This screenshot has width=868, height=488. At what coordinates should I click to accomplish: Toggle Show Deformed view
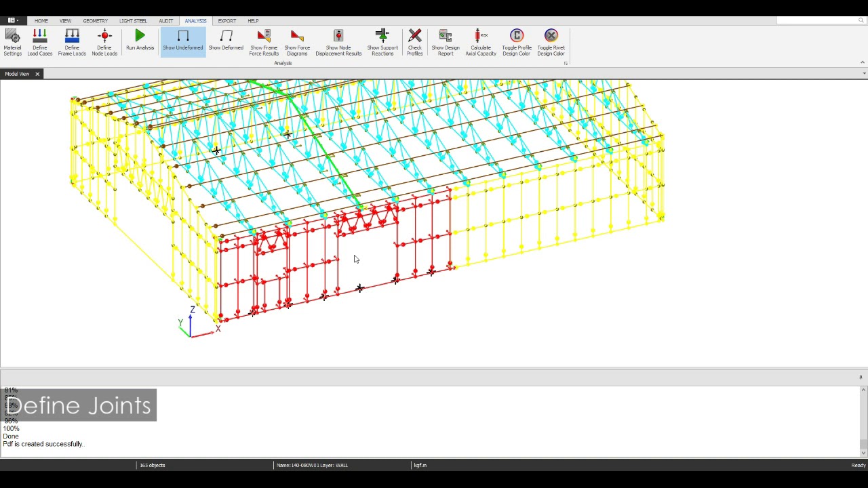(x=226, y=41)
